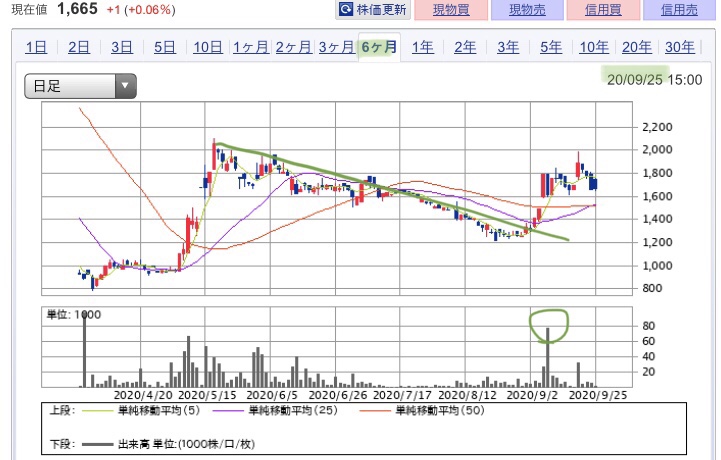This screenshot has height=460, width=721.
Task: Open the 現物売 order link
Action: [x=527, y=10]
